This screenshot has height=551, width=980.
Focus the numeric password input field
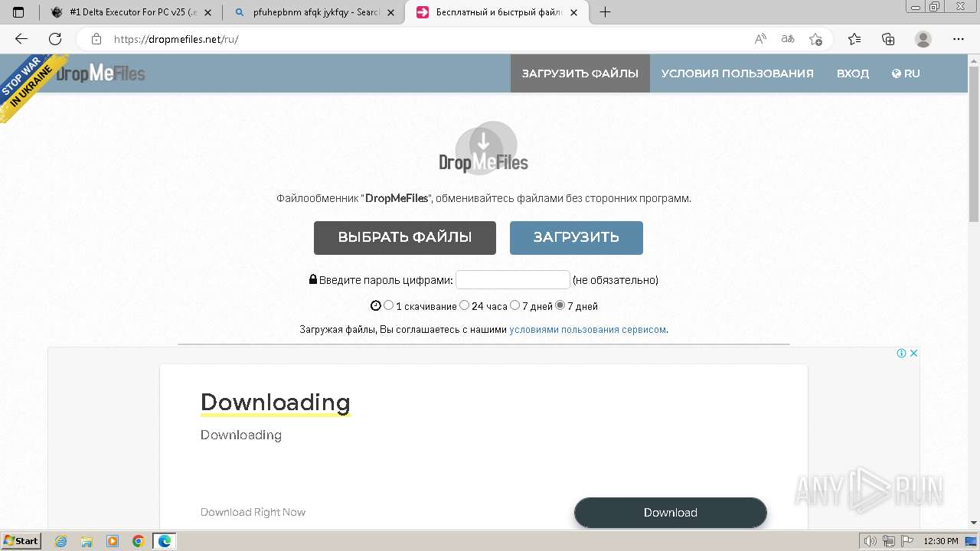pyautogui.click(x=513, y=279)
